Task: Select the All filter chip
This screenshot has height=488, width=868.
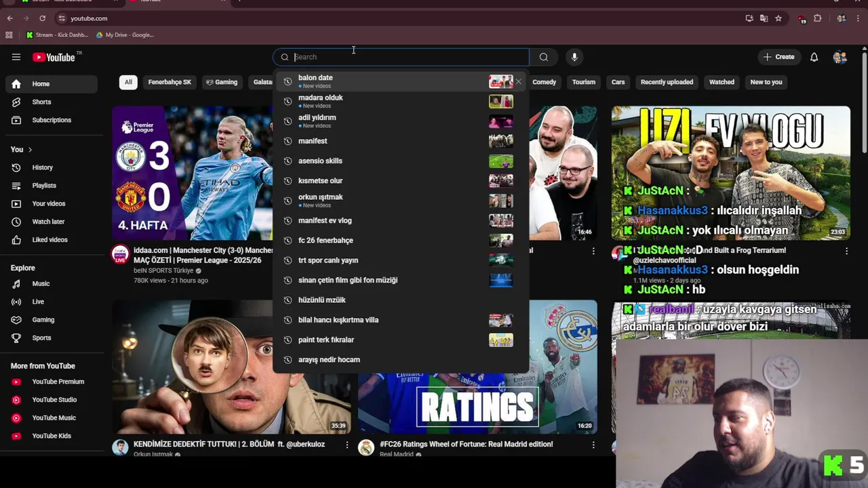Action: [128, 82]
